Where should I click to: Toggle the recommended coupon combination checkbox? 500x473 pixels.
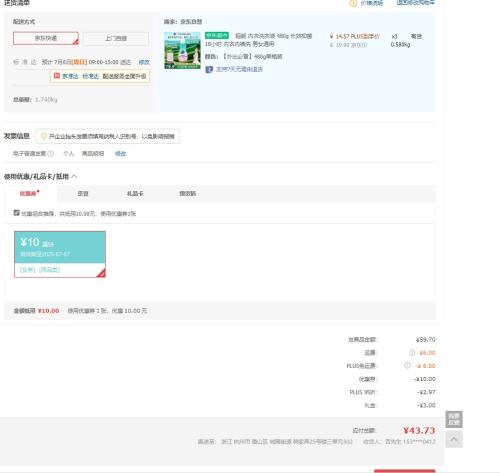[x=17, y=213]
